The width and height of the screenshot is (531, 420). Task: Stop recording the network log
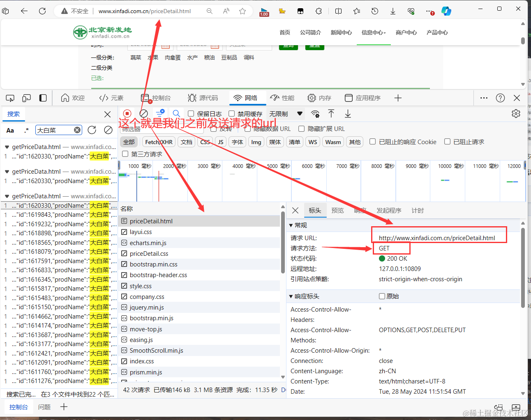(x=127, y=113)
